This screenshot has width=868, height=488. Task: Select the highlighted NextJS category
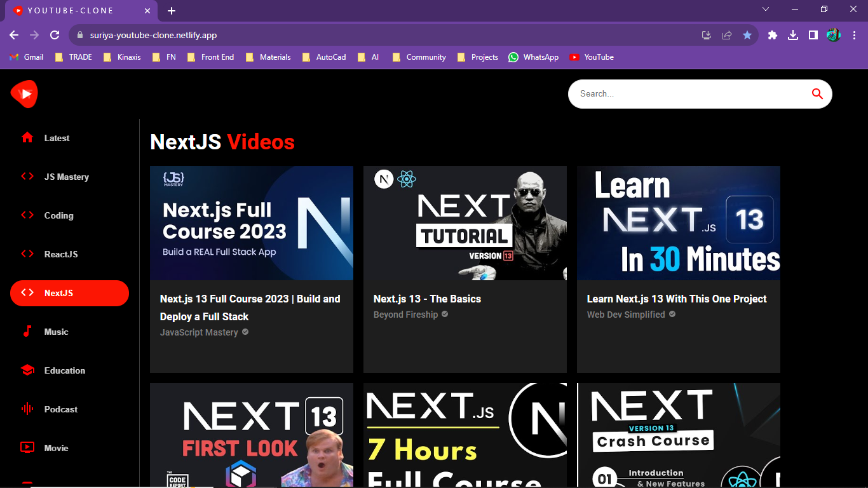tap(69, 293)
